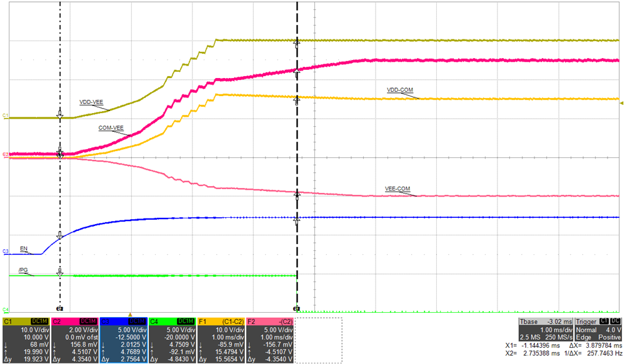Click the /PG trace label

(x=24, y=268)
